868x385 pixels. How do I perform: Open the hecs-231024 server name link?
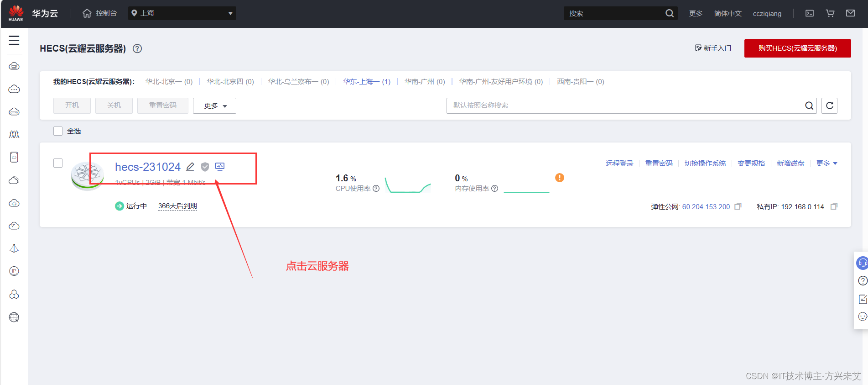click(x=148, y=167)
